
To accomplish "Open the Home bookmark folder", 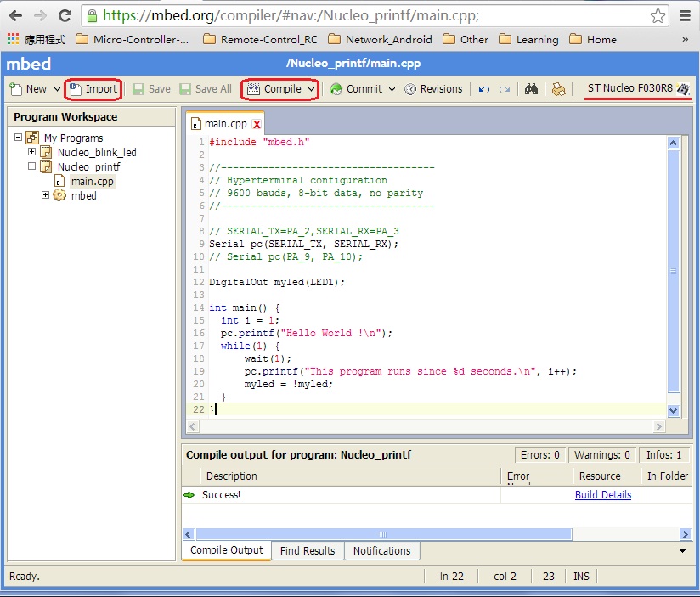I will [593, 40].
